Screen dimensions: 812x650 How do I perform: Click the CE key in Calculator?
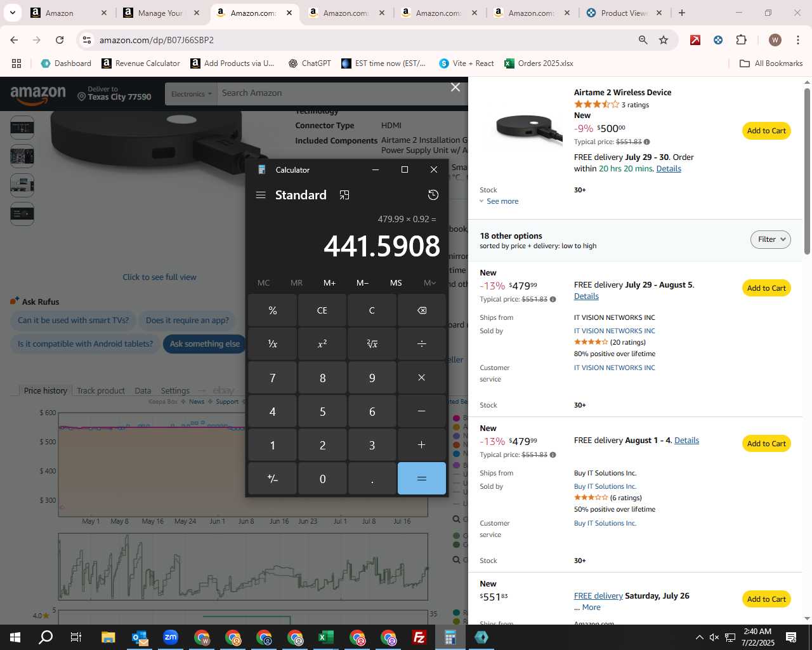pyautogui.click(x=322, y=310)
